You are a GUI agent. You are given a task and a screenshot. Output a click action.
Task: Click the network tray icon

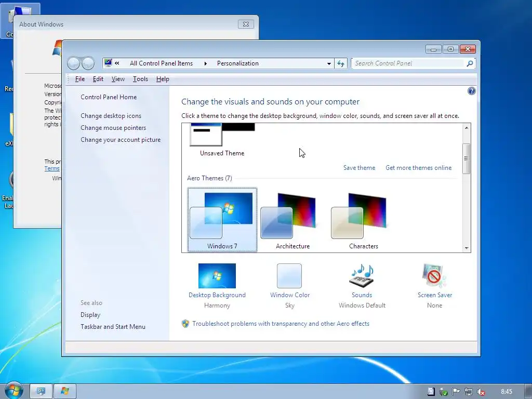tap(469, 392)
